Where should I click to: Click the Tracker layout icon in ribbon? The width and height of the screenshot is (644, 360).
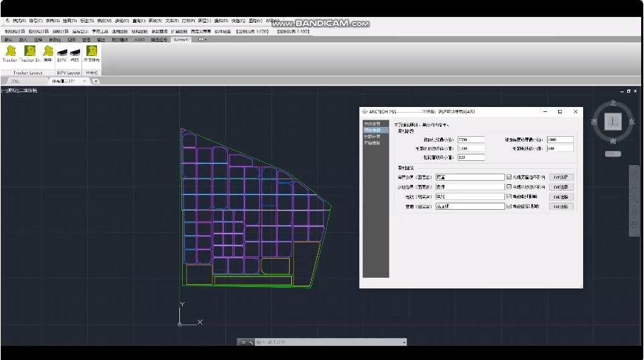click(x=10, y=52)
